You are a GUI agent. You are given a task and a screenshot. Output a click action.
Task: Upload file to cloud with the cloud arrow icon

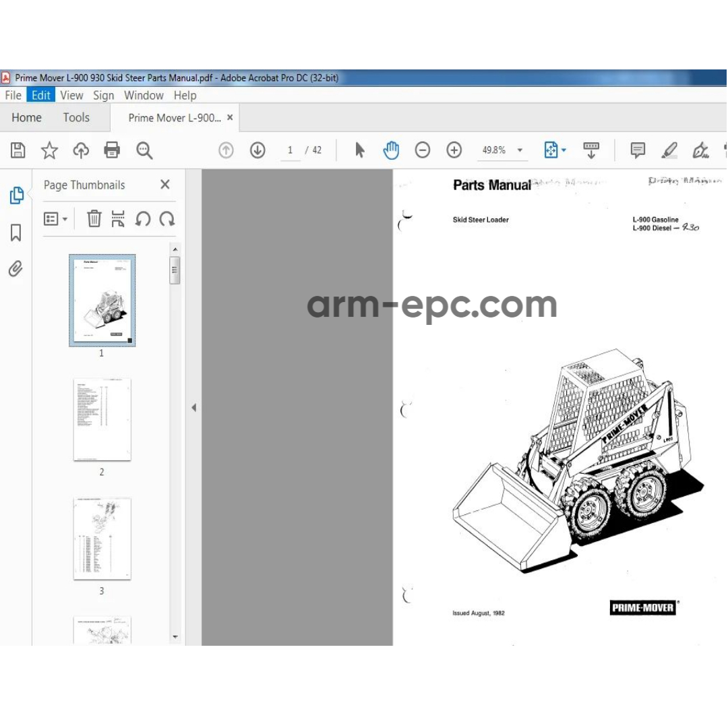coord(81,150)
